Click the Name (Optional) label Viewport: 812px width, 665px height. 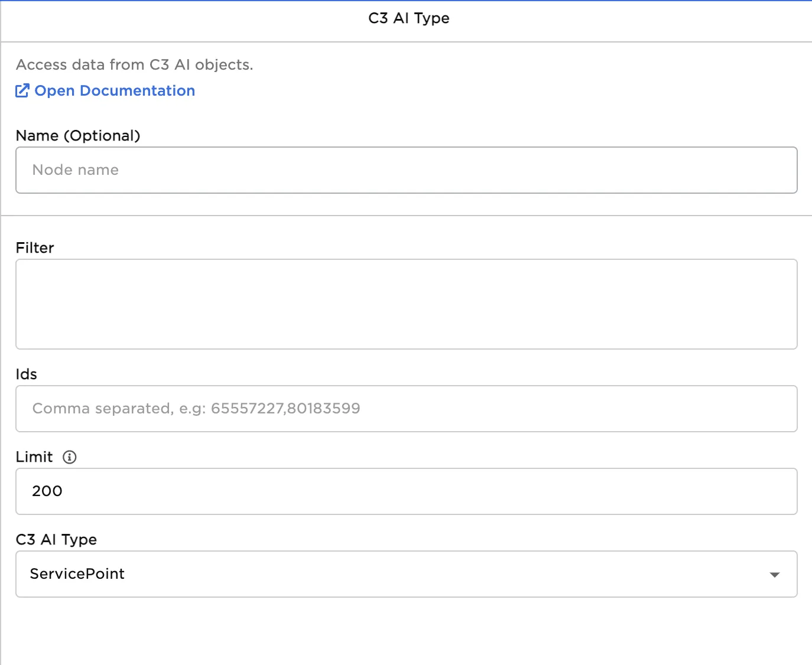78,136
